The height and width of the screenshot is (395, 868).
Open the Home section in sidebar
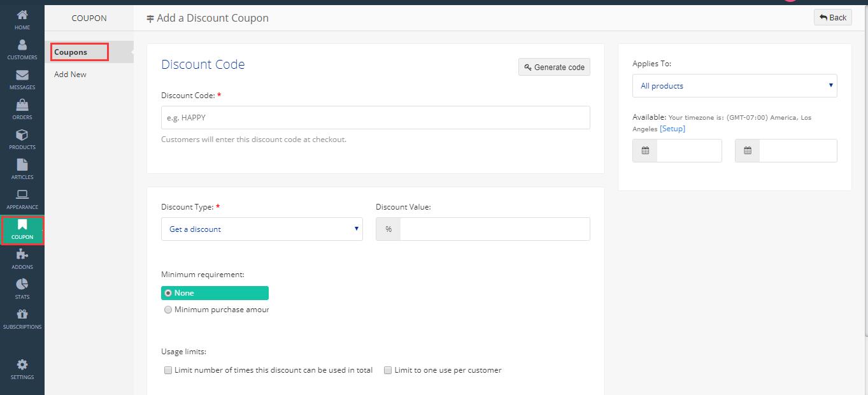22,18
